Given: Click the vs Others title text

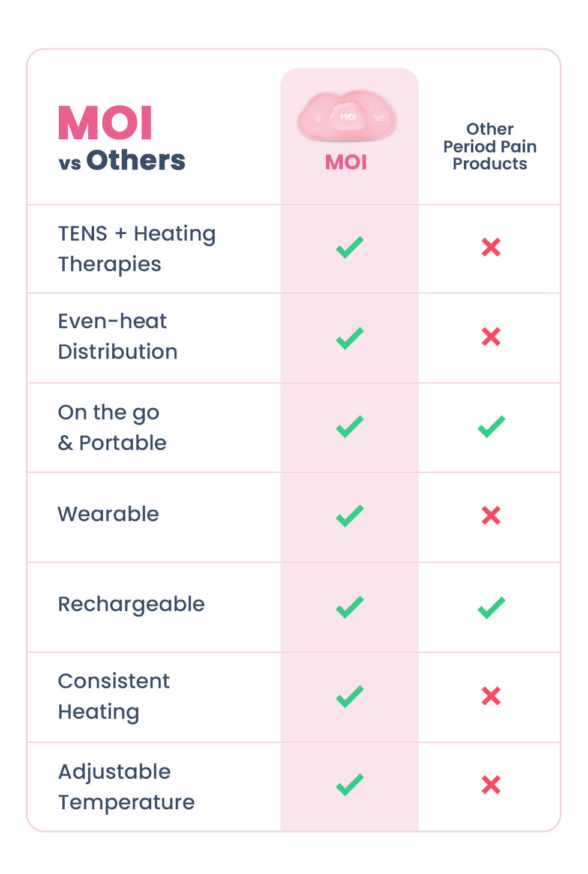Looking at the screenshot, I should coord(122,161).
